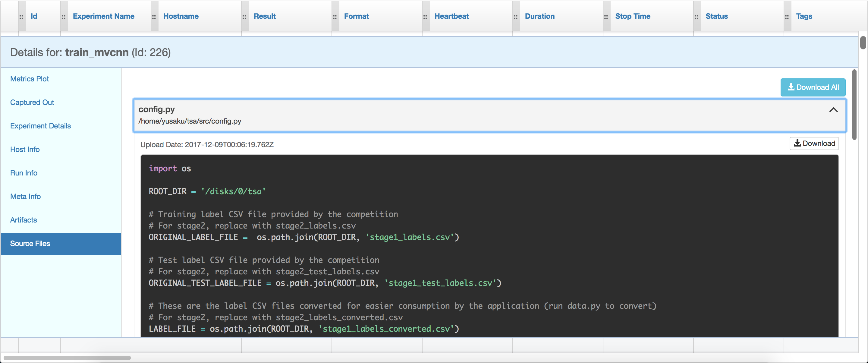Click the Download All icon
The image size is (868, 363).
click(791, 87)
